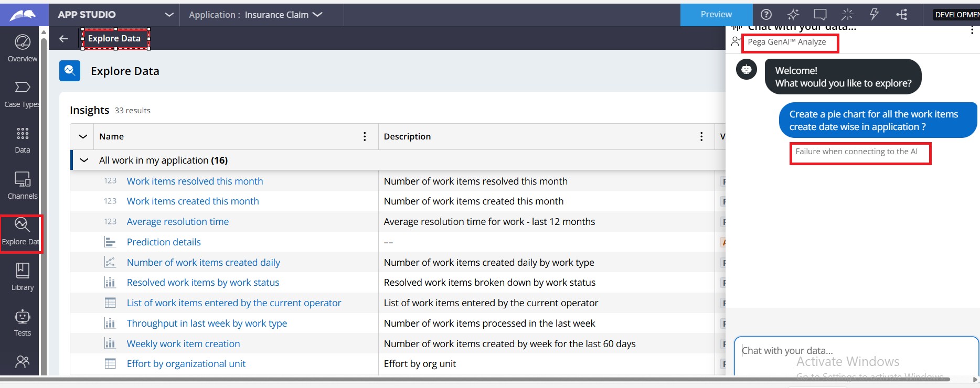Open the Average resolution time insight
This screenshot has width=980, height=388.
pos(177,222)
